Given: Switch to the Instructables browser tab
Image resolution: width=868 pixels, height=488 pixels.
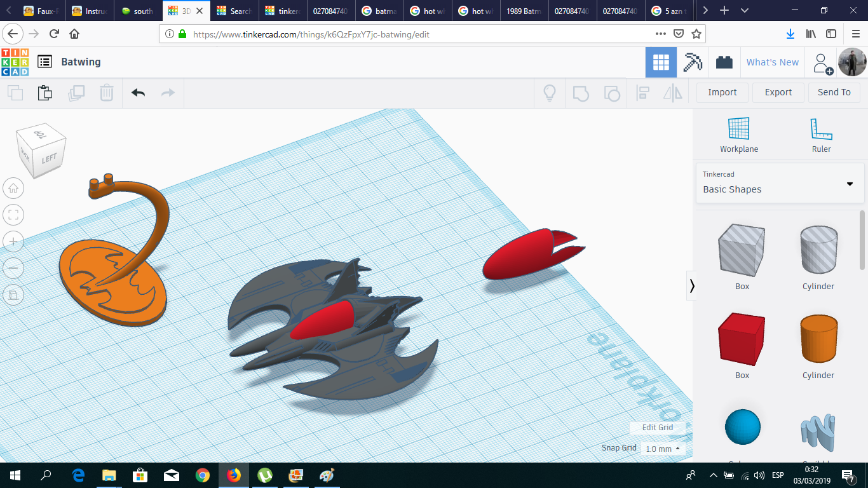Looking at the screenshot, I should click(90, 11).
